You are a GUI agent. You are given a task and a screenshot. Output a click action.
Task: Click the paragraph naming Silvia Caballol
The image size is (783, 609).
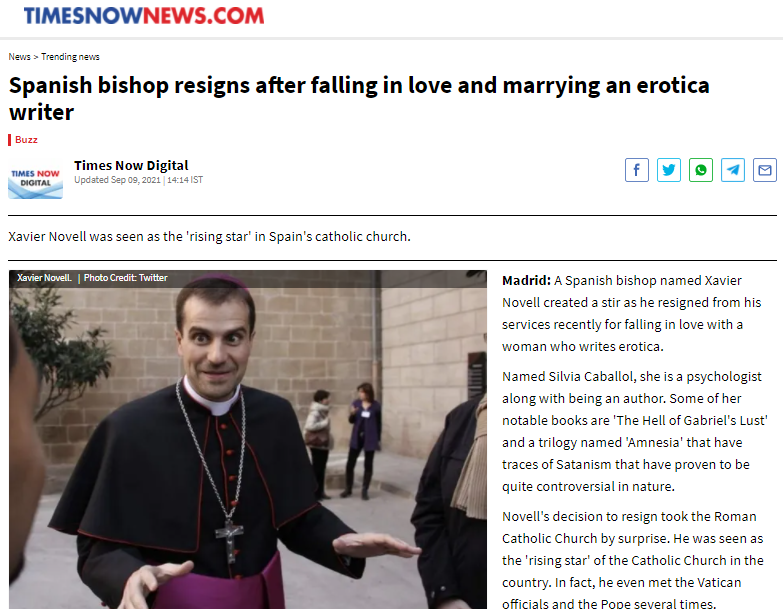coord(635,431)
